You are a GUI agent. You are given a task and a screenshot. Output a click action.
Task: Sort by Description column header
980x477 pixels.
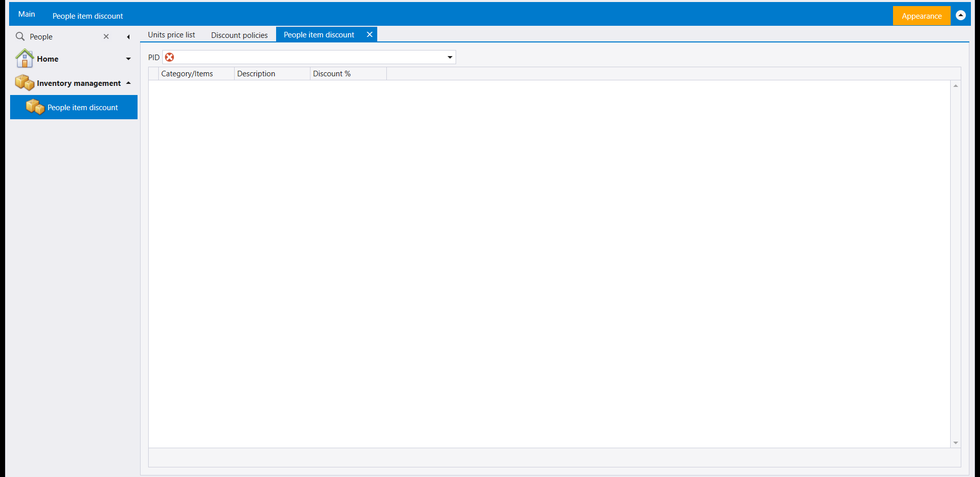pyautogui.click(x=272, y=74)
